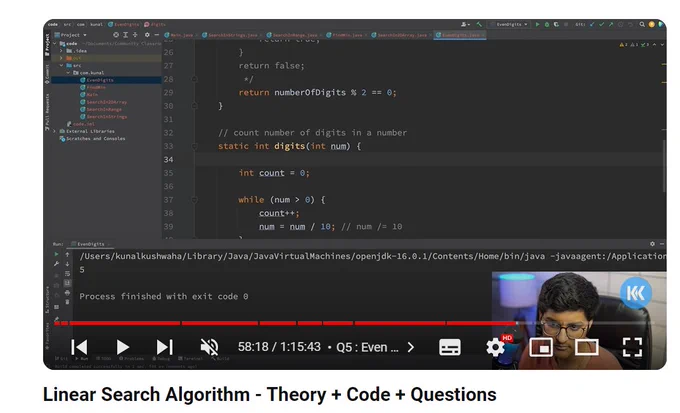Viewport: 680px width, 413px height.
Task: Skip to the previous video
Action: coord(79,347)
